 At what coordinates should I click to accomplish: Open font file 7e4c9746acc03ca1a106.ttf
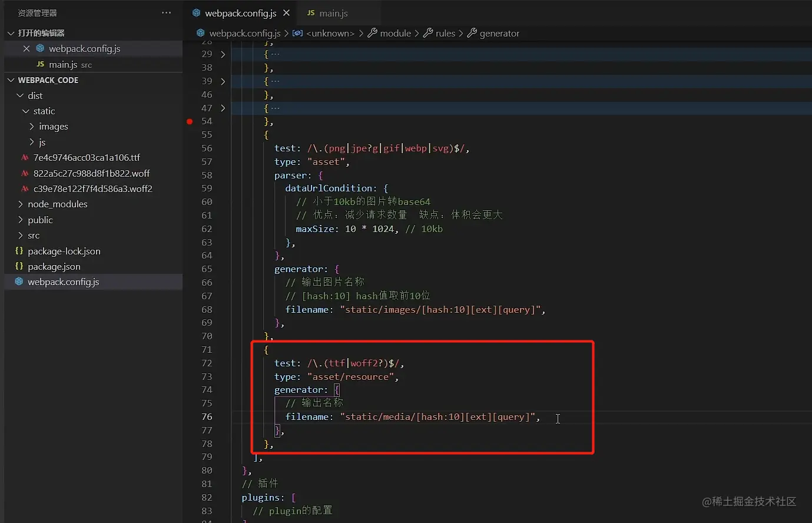pos(87,157)
